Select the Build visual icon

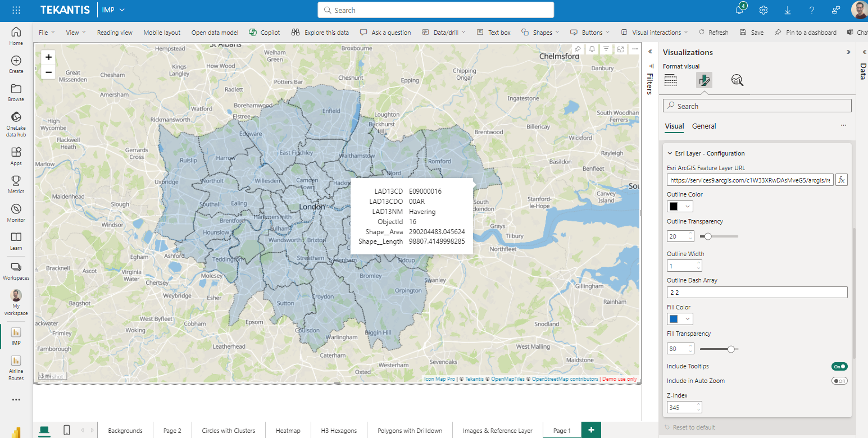point(671,80)
